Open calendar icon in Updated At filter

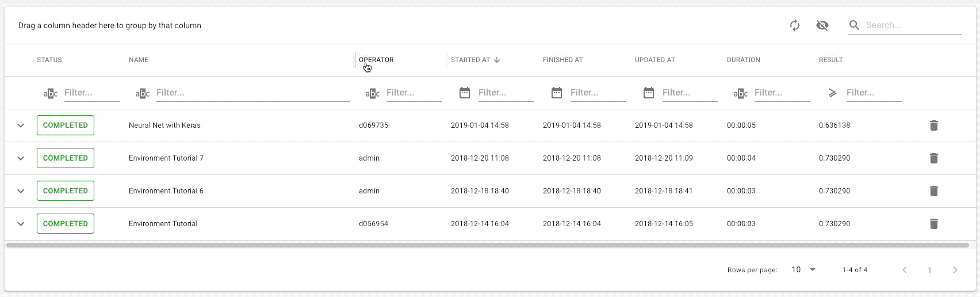click(x=649, y=93)
